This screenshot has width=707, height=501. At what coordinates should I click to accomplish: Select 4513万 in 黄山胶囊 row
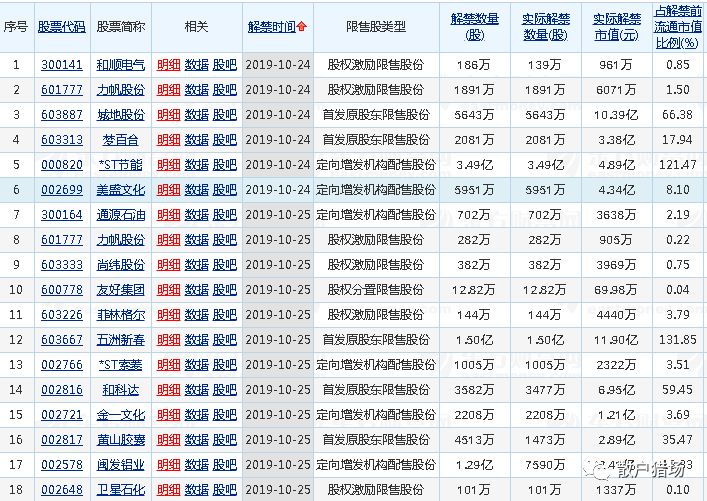pyautogui.click(x=474, y=440)
